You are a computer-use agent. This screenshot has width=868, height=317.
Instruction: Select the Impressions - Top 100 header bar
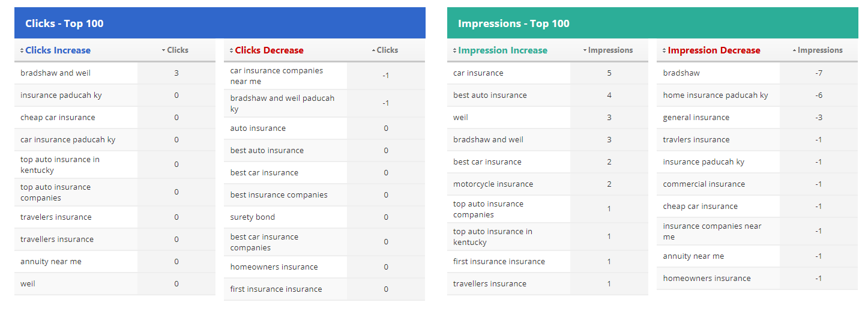653,23
